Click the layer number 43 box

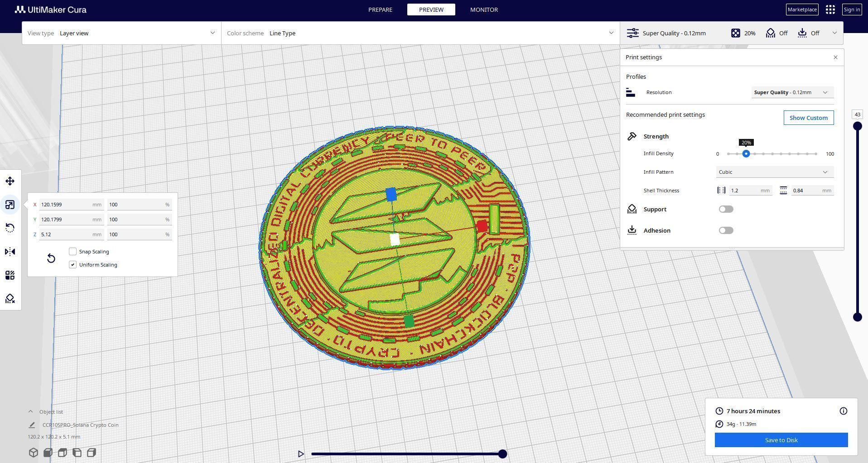[x=857, y=115]
